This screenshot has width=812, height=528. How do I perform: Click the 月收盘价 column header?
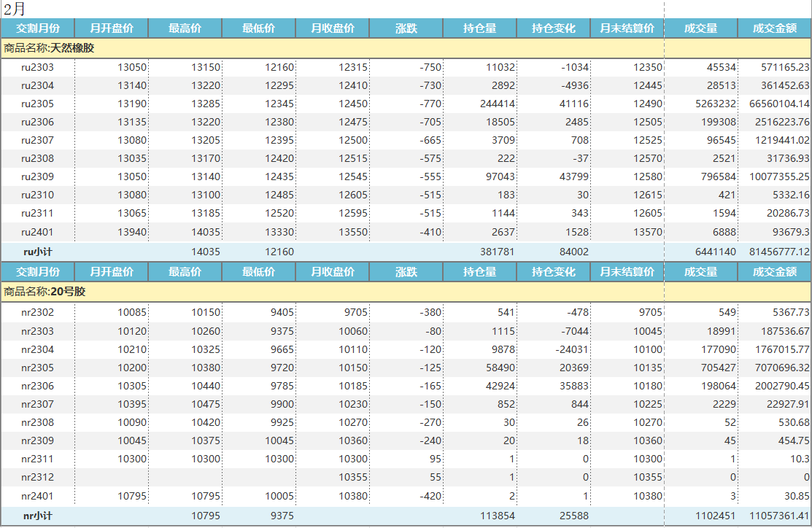[x=332, y=28]
